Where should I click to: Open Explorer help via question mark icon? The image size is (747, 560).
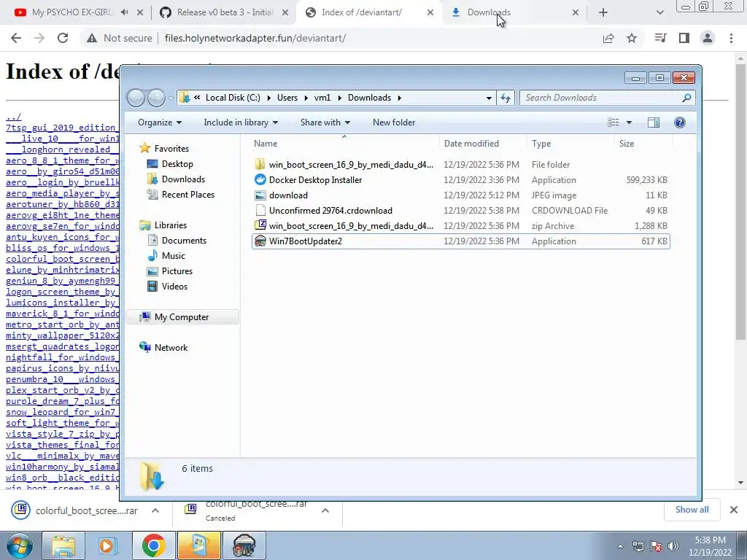(x=680, y=122)
